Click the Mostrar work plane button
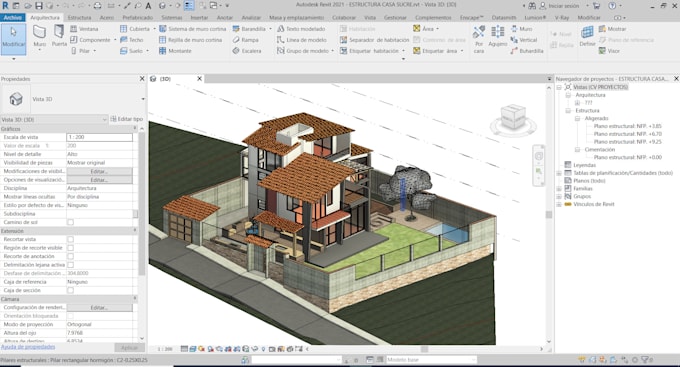Screen dimensions: 680x367 [612, 29]
